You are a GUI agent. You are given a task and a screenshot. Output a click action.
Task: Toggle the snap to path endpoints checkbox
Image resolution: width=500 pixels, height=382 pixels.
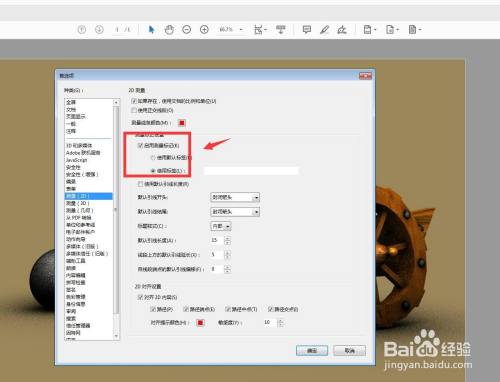tap(186, 309)
